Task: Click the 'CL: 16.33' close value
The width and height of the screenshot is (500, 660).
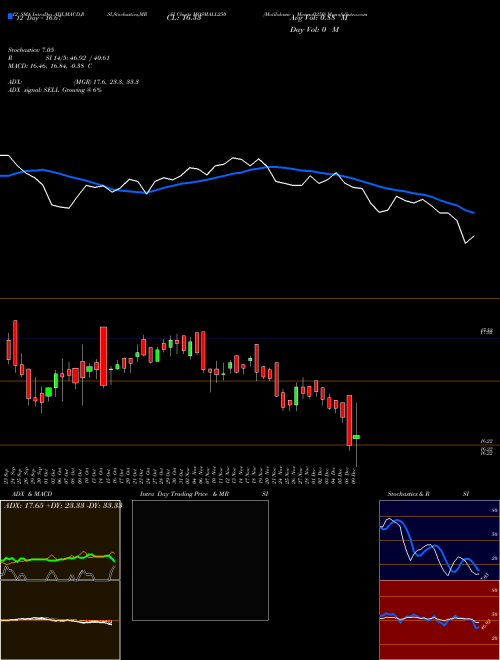Action: [x=184, y=18]
